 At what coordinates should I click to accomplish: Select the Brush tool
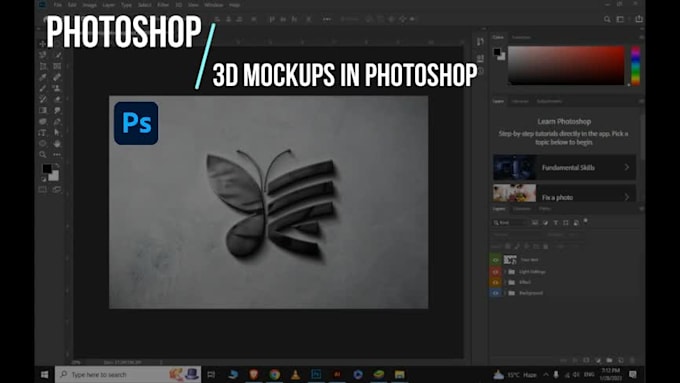43,88
